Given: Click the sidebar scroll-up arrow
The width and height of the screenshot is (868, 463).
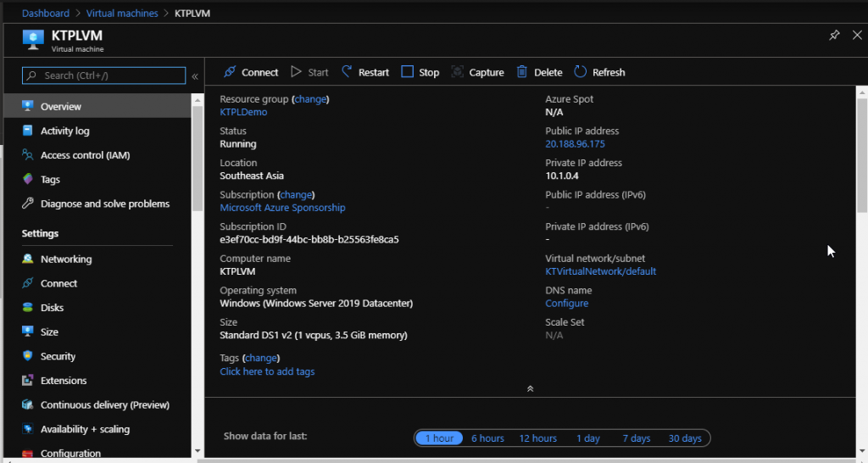Looking at the screenshot, I should pos(198,100).
